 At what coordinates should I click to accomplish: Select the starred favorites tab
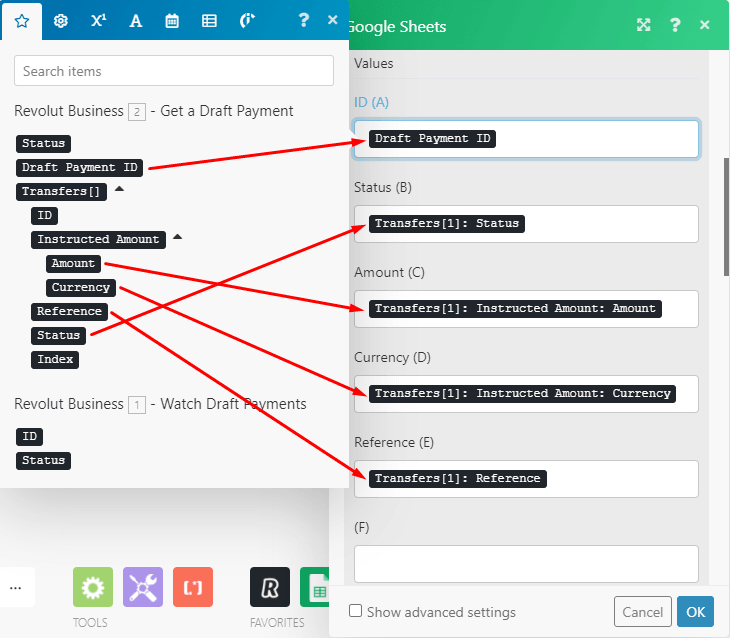pyautogui.click(x=22, y=21)
